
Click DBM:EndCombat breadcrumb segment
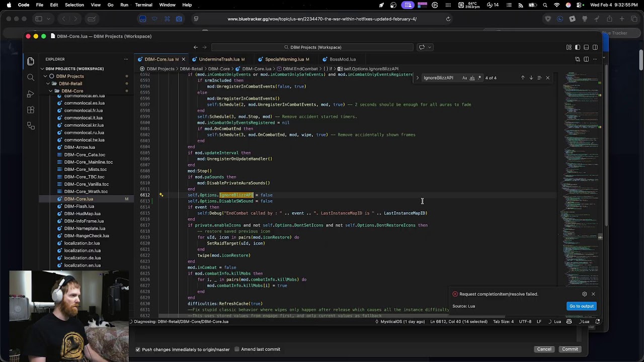pyautogui.click(x=300, y=69)
